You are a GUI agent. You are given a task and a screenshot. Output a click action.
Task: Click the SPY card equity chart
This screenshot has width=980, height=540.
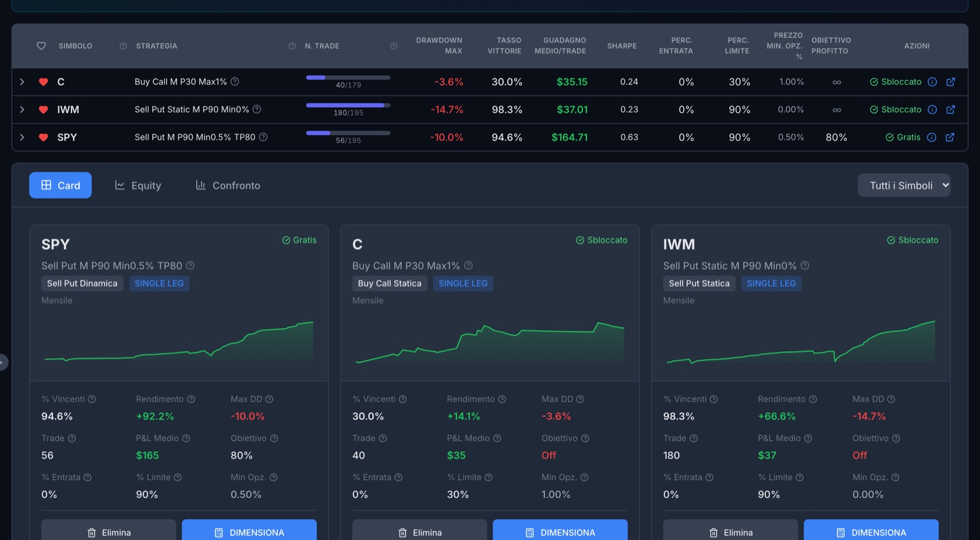pos(179,341)
